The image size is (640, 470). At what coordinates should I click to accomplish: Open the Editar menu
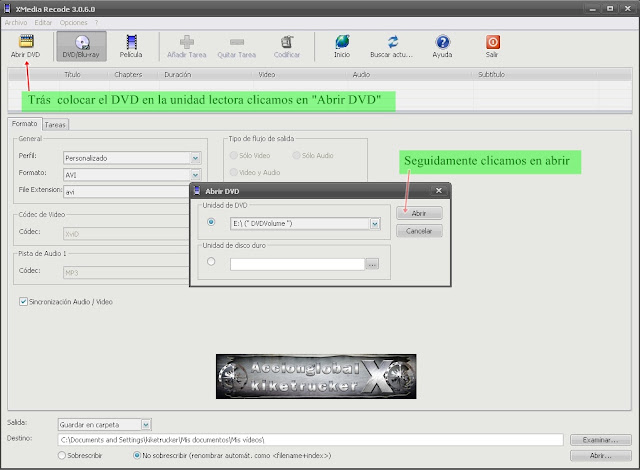click(x=43, y=23)
